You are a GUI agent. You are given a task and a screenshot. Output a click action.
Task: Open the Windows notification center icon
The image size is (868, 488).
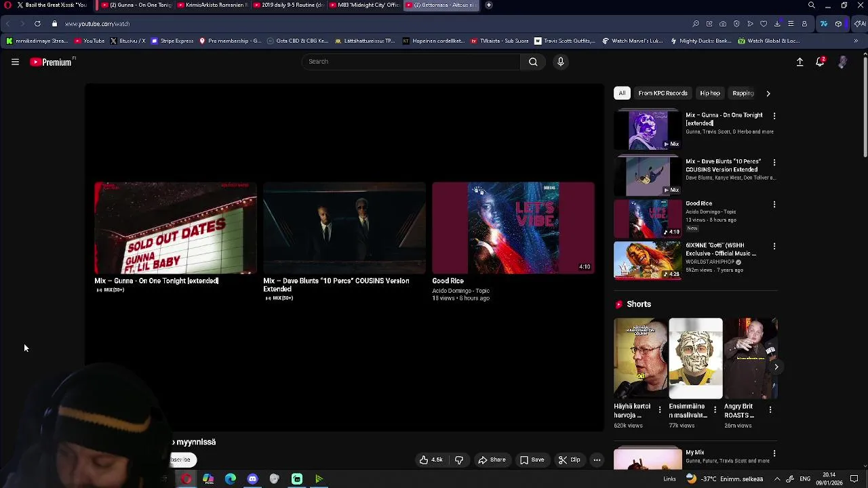pyautogui.click(x=854, y=479)
